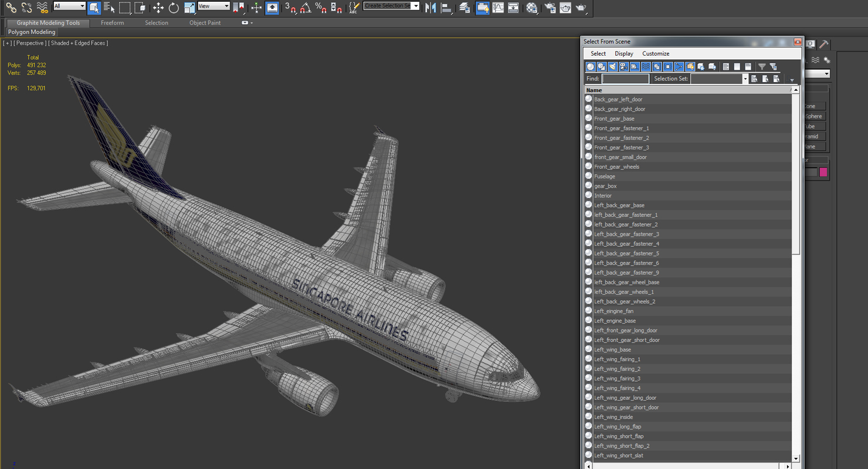Select the Move tool in main toolbar

pyautogui.click(x=158, y=8)
